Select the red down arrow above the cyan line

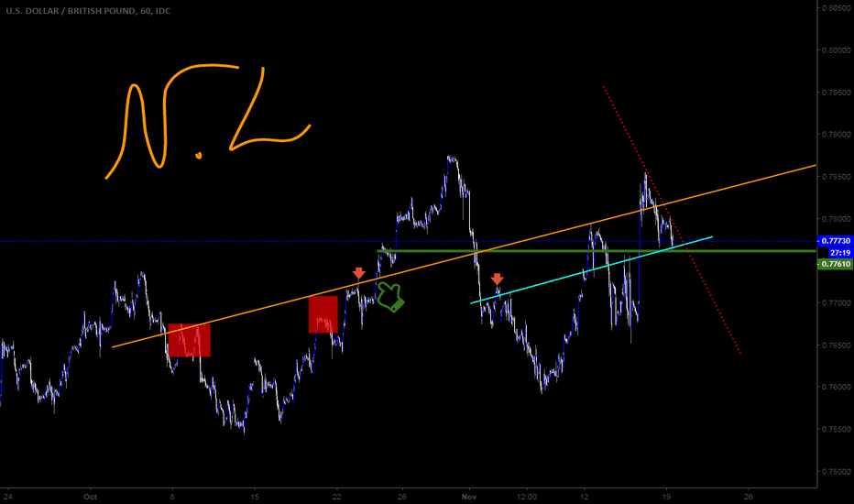(497, 279)
